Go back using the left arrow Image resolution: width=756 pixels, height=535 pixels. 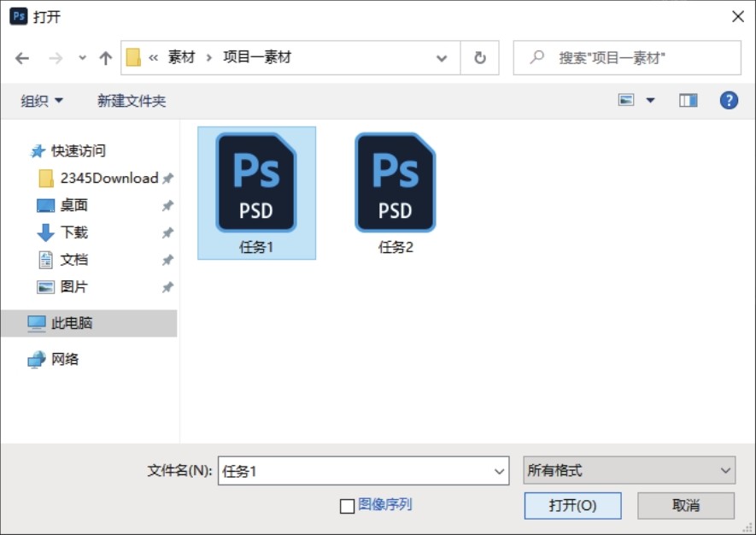click(x=22, y=58)
